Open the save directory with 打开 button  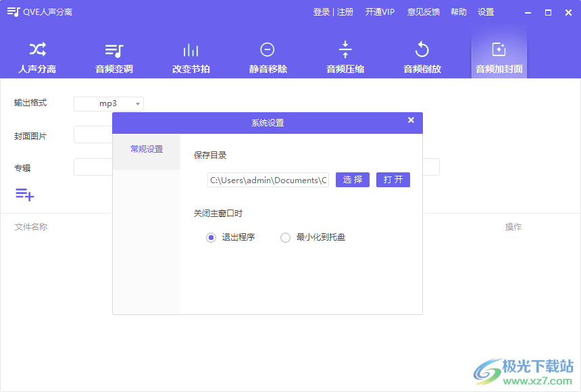click(x=393, y=179)
